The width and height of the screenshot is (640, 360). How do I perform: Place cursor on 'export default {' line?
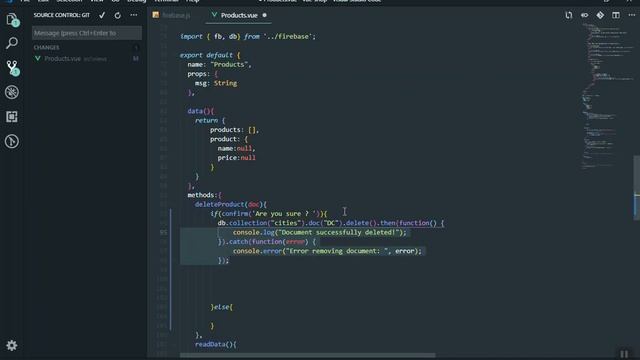[x=210, y=55]
